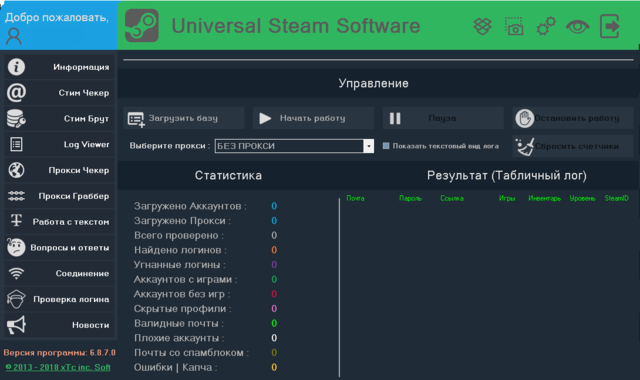Click the Найдено логинов statistic label
Image resolution: width=640 pixels, height=380 pixels.
(x=180, y=250)
